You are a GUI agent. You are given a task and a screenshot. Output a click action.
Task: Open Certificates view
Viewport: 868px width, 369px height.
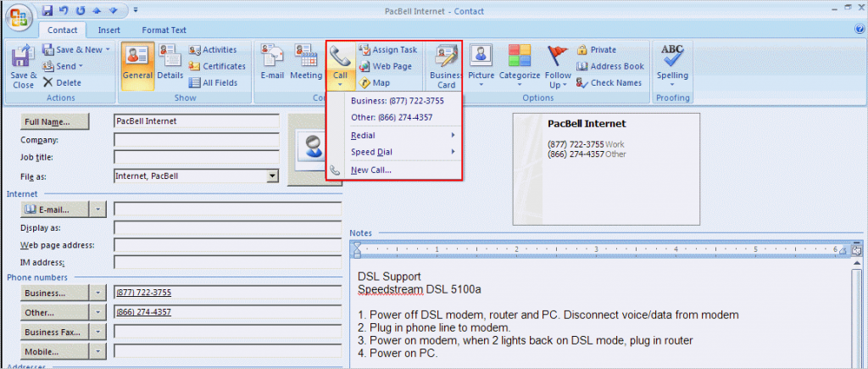[217, 66]
